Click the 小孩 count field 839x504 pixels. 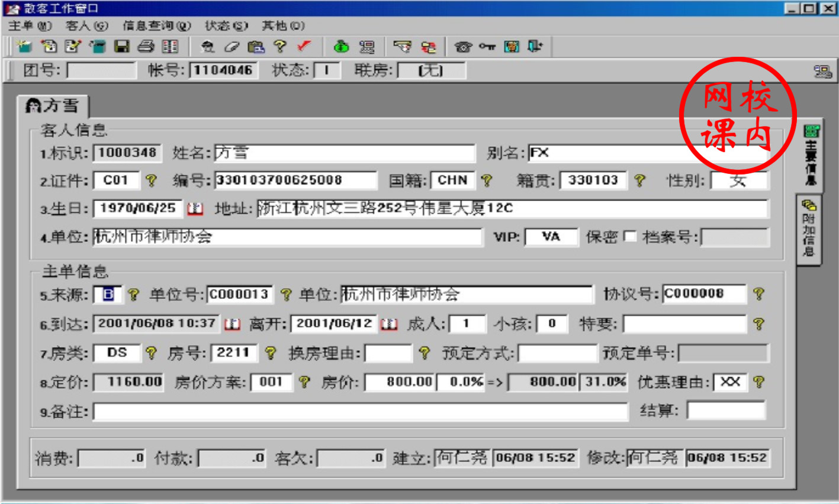point(551,324)
